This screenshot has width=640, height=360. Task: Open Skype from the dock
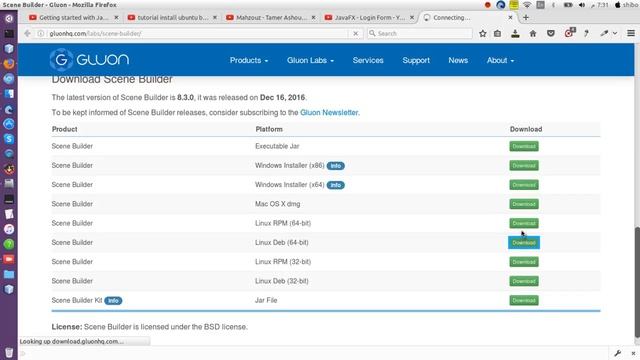[x=9, y=139]
